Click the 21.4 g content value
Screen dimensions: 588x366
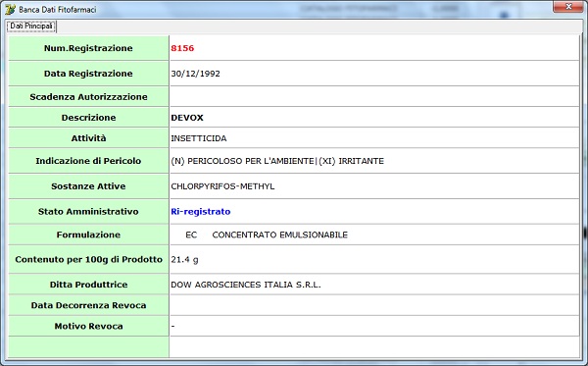tap(184, 260)
